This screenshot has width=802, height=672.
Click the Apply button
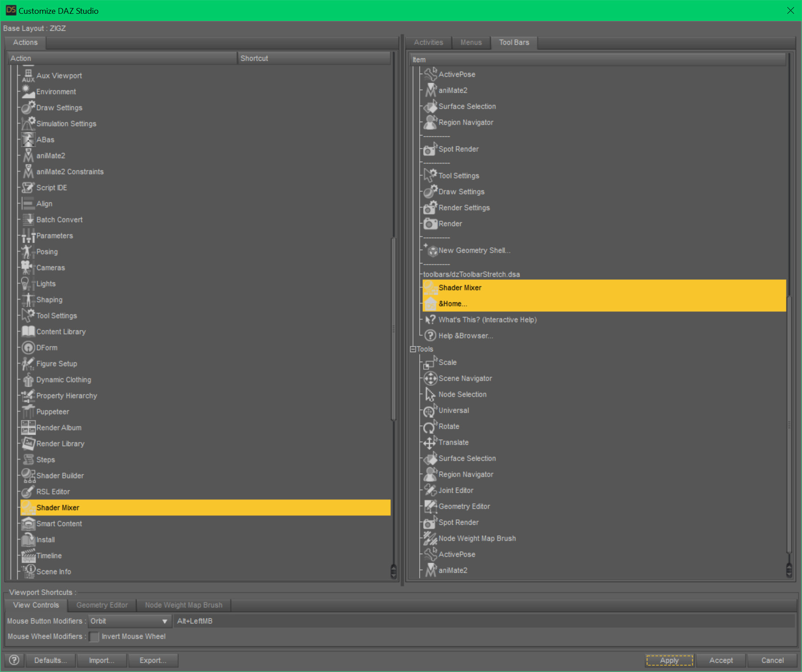pos(670,660)
